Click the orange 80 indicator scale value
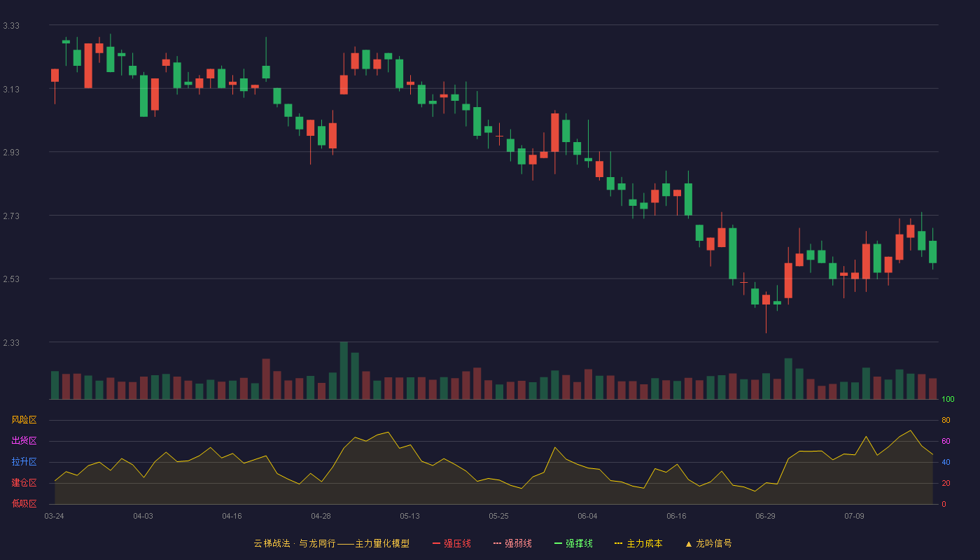This screenshot has width=980, height=560. (946, 420)
